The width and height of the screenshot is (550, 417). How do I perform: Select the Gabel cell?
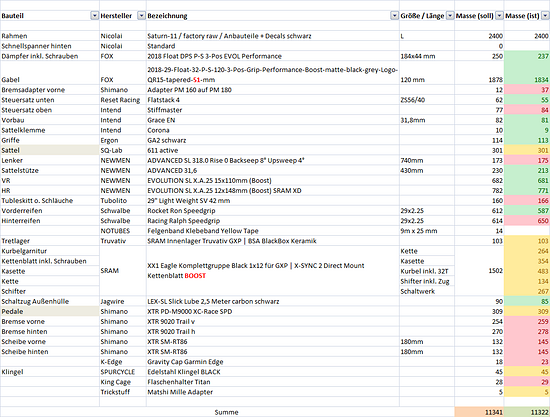(x=50, y=73)
